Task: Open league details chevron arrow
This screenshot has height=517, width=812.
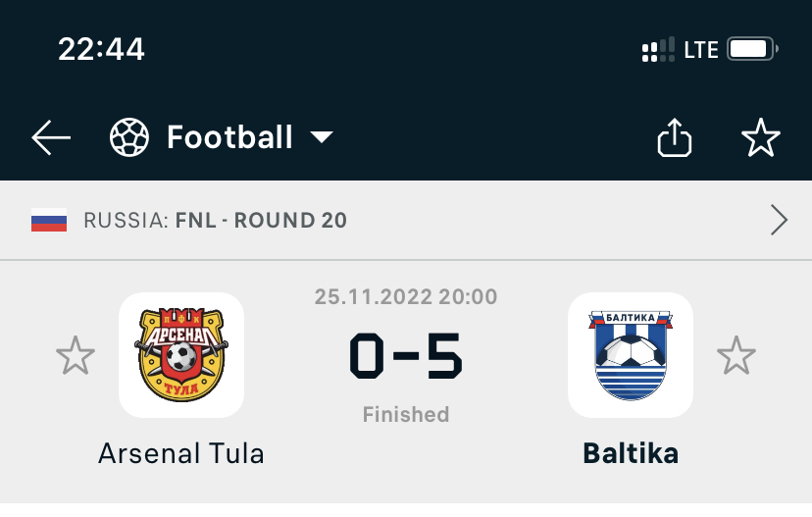Action: pyautogui.click(x=779, y=221)
